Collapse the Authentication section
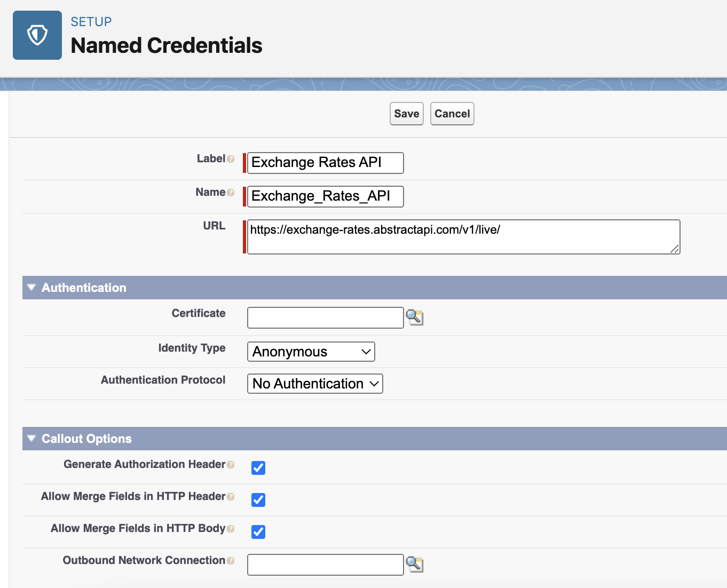Image resolution: width=727 pixels, height=588 pixels. pyautogui.click(x=31, y=288)
